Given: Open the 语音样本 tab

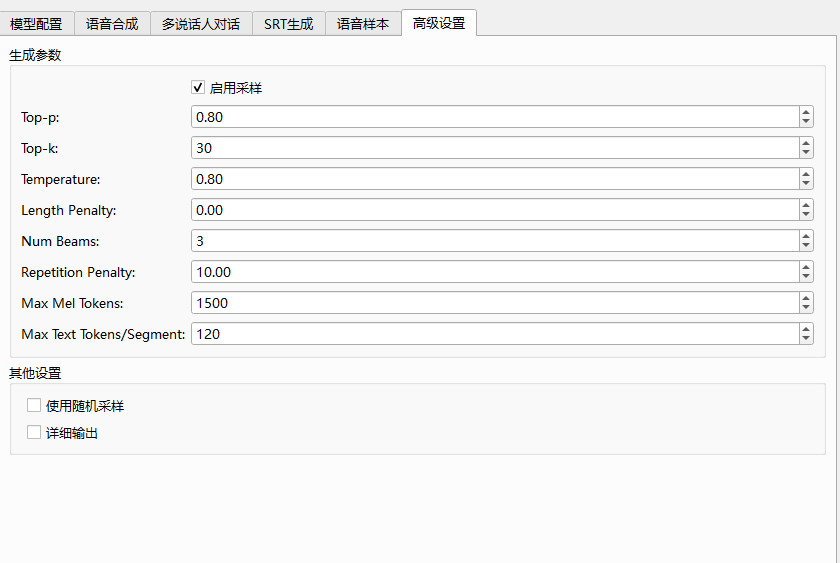Looking at the screenshot, I should 363,23.
